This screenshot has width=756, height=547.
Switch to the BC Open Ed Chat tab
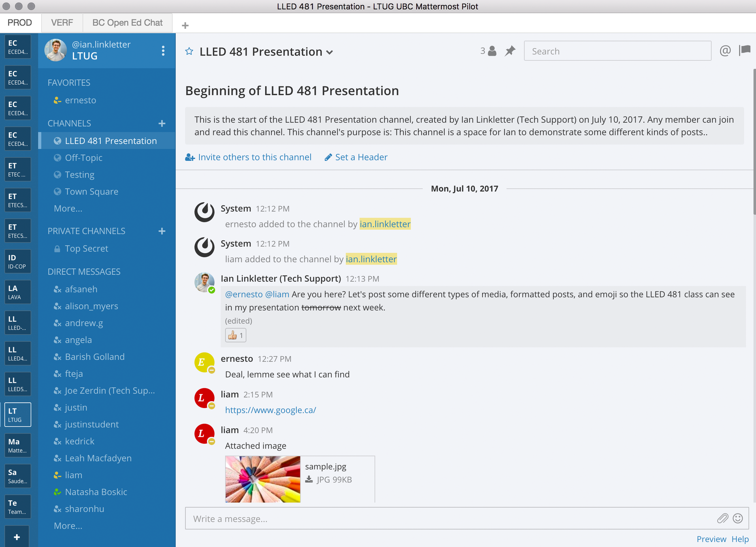128,23
